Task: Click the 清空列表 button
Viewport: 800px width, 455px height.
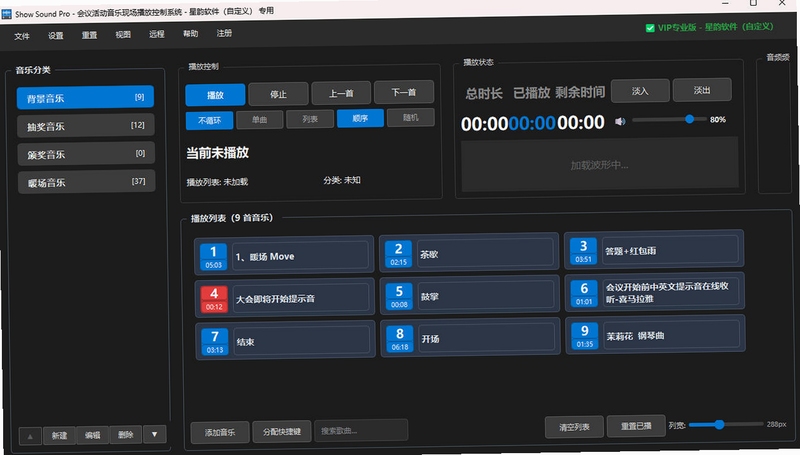Action: pyautogui.click(x=574, y=427)
